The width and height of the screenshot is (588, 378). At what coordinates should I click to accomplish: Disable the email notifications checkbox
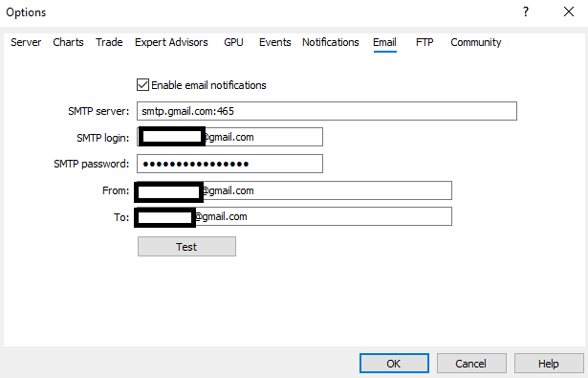[x=142, y=85]
